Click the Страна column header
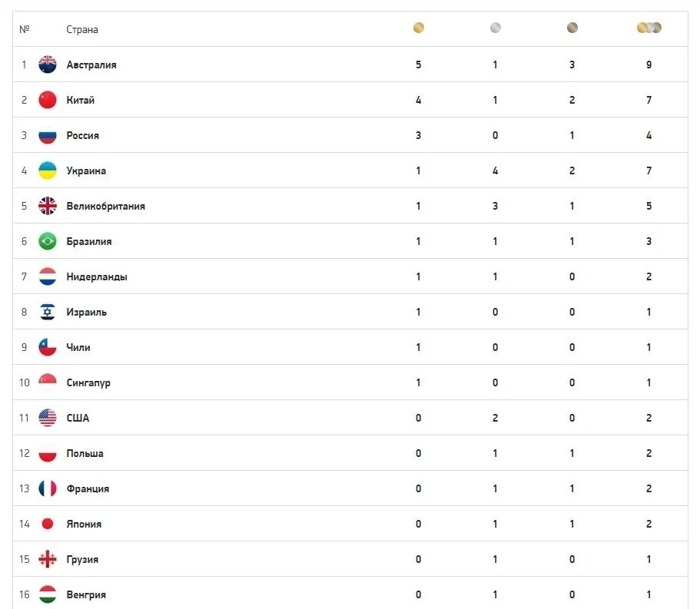 coord(82,29)
